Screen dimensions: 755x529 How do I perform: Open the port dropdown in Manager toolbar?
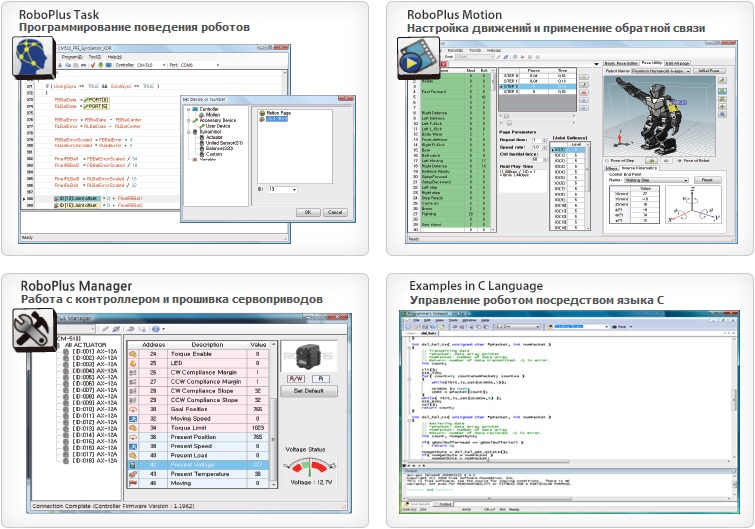tap(92, 329)
